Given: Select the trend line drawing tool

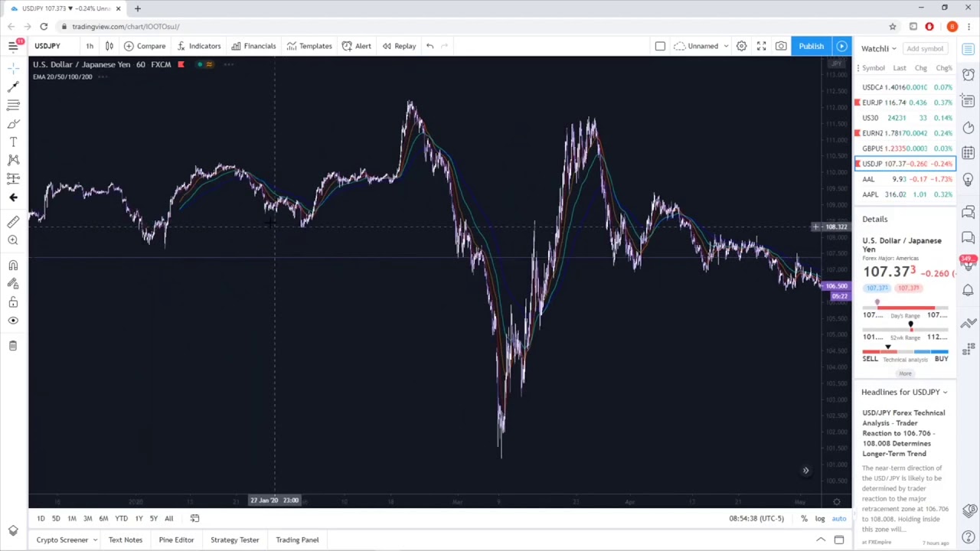Looking at the screenshot, I should click(x=13, y=86).
